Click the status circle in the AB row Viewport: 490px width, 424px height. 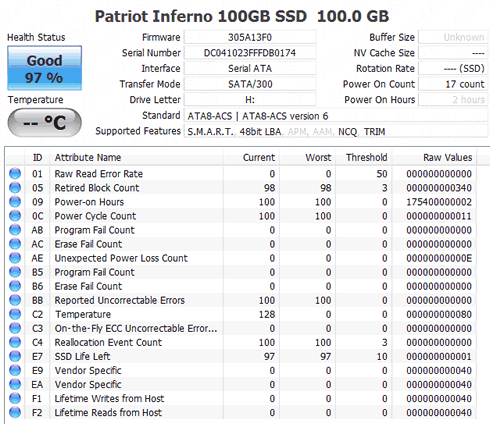tap(15, 230)
